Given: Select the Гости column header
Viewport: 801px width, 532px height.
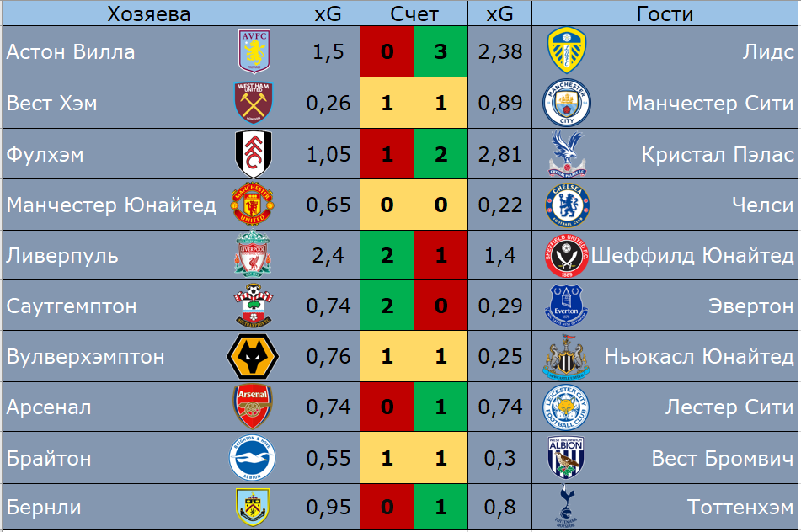Looking at the screenshot, I should (x=665, y=13).
